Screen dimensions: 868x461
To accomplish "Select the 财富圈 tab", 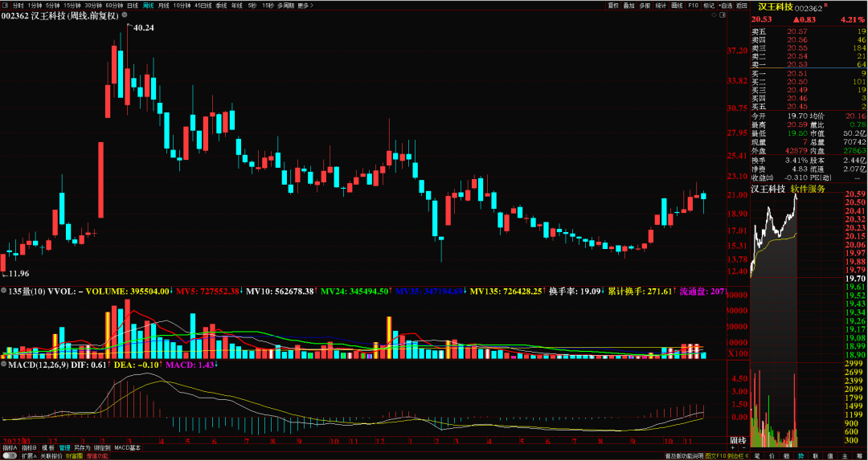I will (x=74, y=456).
